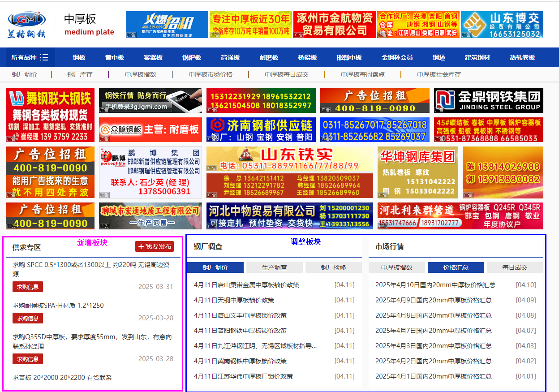This screenshot has height=392, width=559.
Task: Click the 钢厂调价 sub-navigation link
Action: [24, 74]
